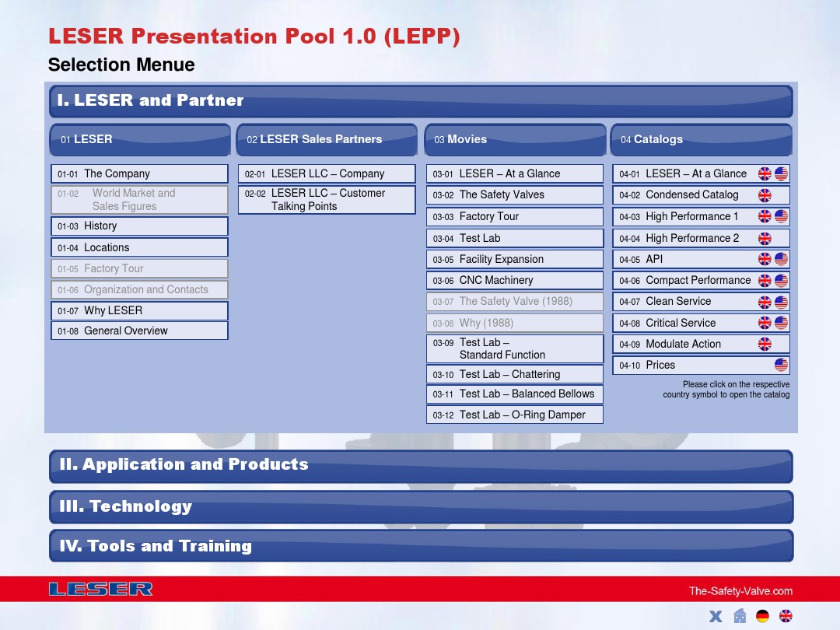Click the X close icon in footer
Screen dimensions: 840x630
tap(716, 616)
